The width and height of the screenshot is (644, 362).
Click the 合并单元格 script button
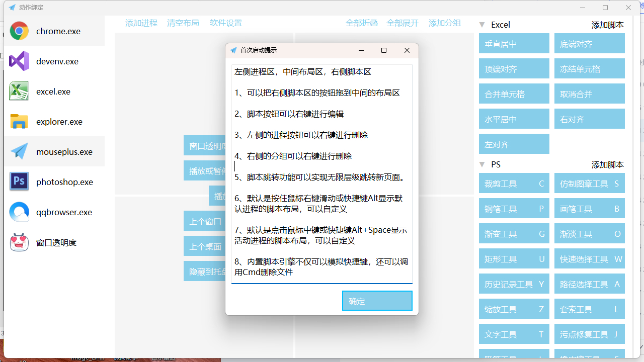pyautogui.click(x=514, y=94)
